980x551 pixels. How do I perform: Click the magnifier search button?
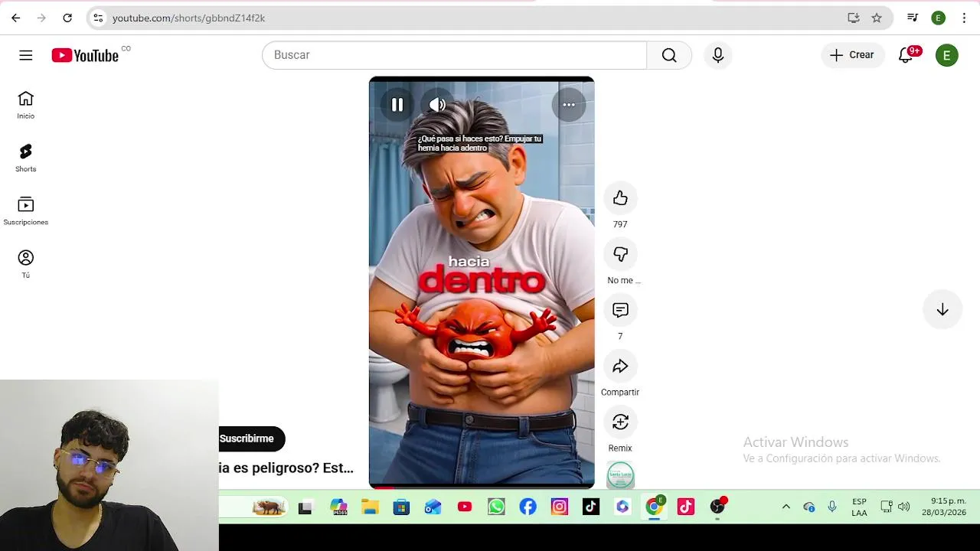pyautogui.click(x=669, y=55)
